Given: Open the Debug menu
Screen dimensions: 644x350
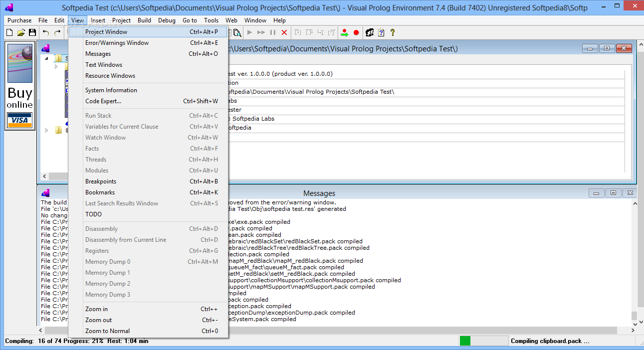Looking at the screenshot, I should (167, 20).
